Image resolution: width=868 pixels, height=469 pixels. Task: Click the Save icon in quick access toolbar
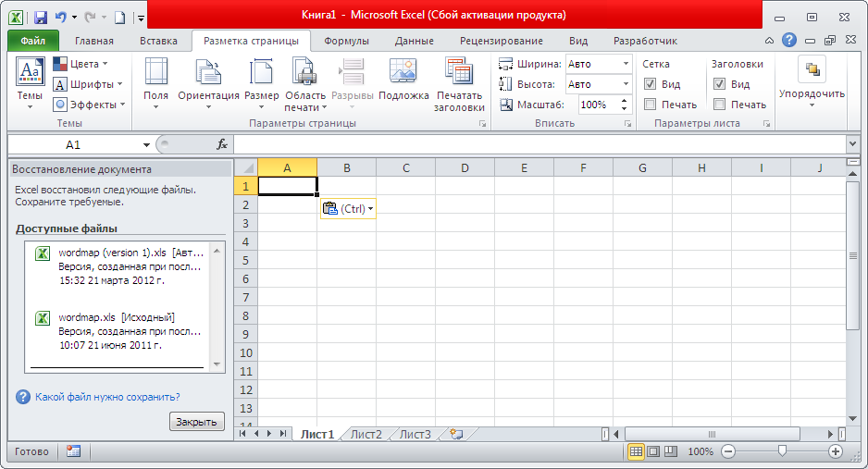pos(40,18)
